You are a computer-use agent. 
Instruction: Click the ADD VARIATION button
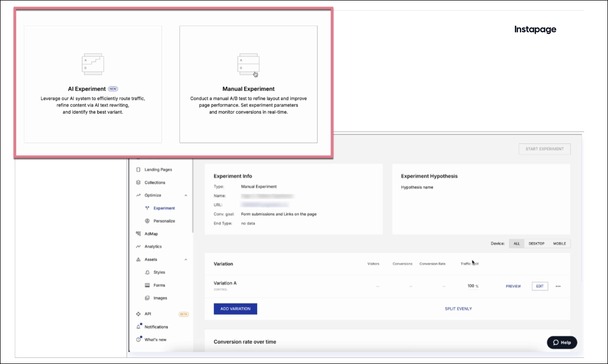[235, 309]
